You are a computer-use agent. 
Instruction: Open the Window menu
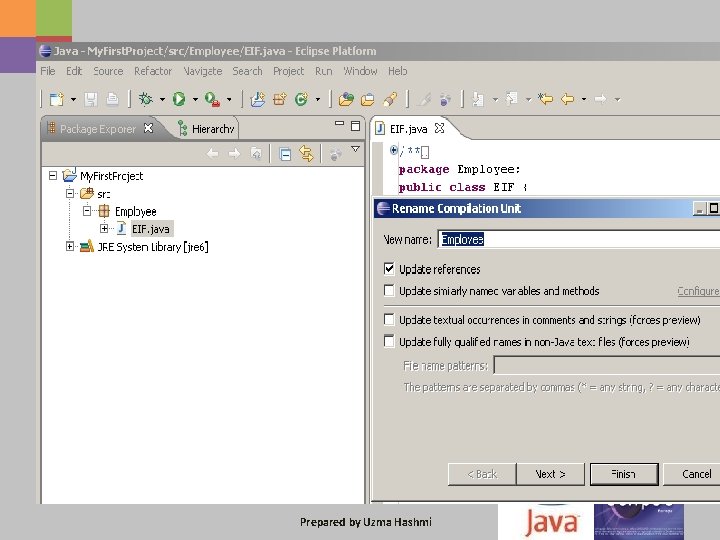point(360,71)
